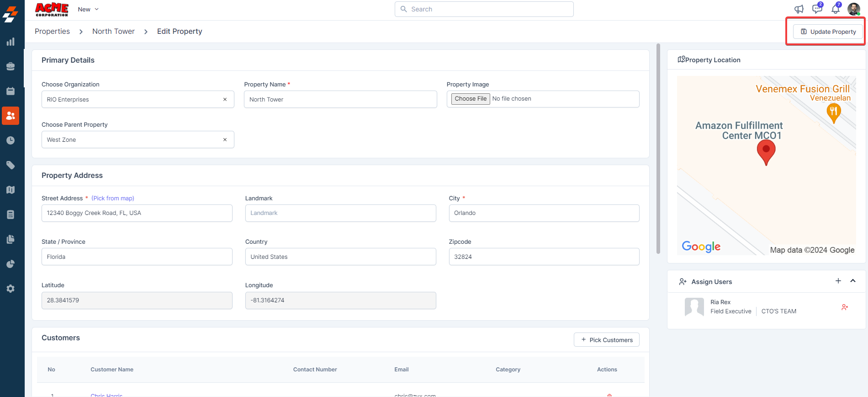Click the Update Property button
This screenshot has height=397, width=868.
(828, 32)
